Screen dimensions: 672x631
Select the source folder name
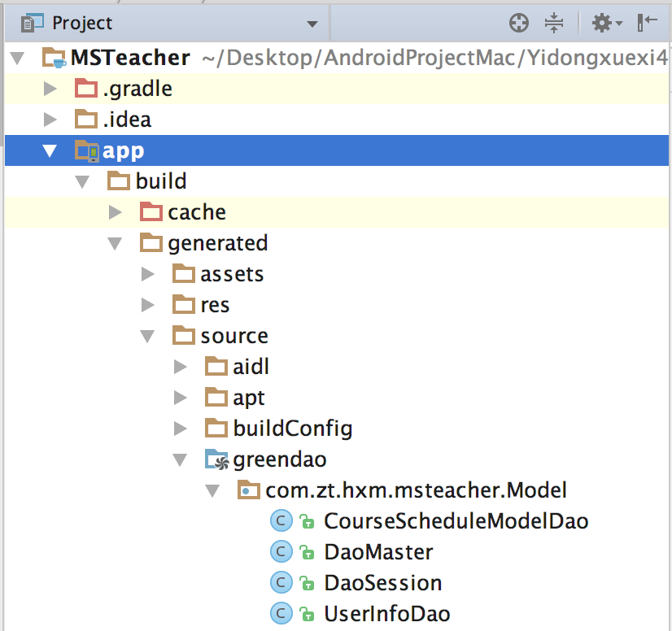pyautogui.click(x=234, y=336)
